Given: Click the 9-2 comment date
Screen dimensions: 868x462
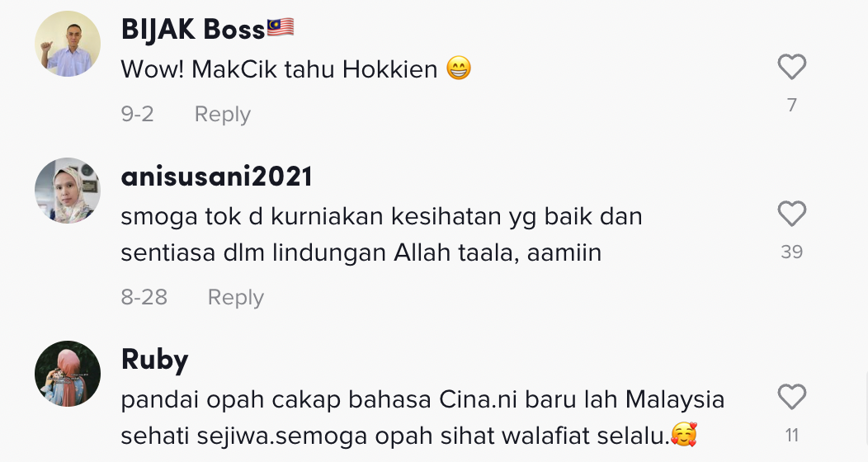Looking at the screenshot, I should pyautogui.click(x=137, y=114).
